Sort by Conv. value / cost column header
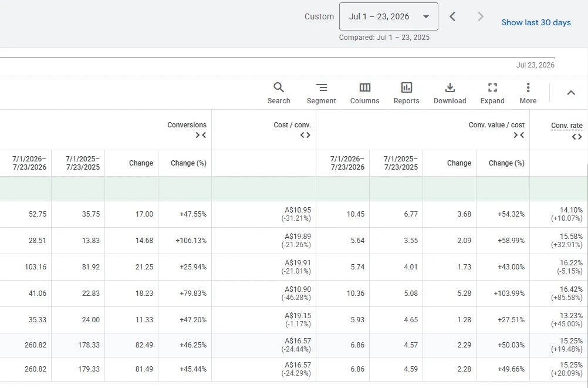 496,125
